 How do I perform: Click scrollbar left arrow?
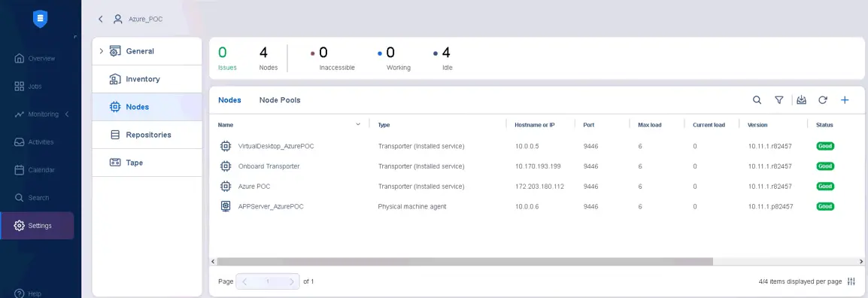(x=213, y=261)
